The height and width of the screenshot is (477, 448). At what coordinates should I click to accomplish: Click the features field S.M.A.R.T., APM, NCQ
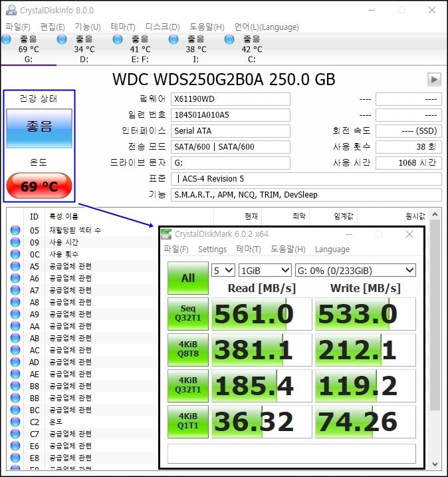pyautogui.click(x=306, y=195)
